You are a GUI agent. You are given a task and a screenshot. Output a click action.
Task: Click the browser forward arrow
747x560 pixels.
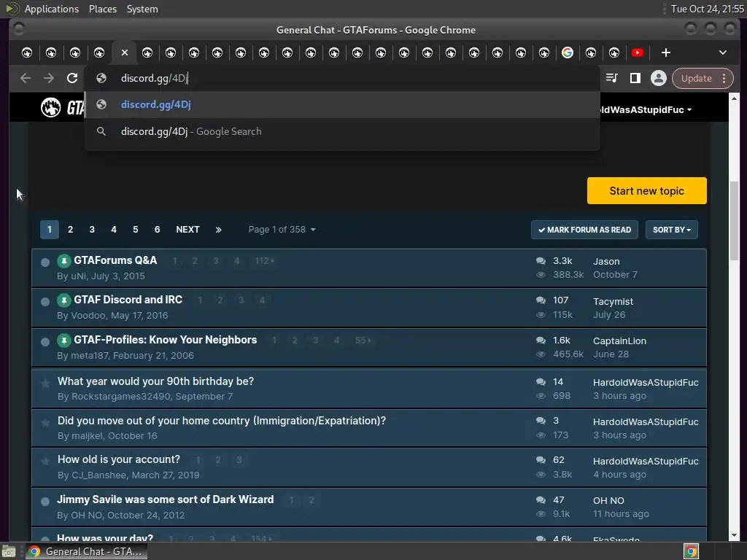[49, 78]
